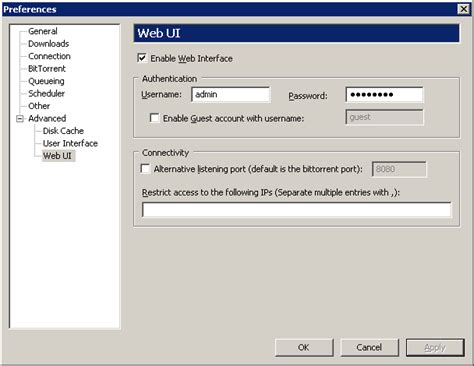Click the Restrict access to IPs label

pyautogui.click(x=271, y=193)
